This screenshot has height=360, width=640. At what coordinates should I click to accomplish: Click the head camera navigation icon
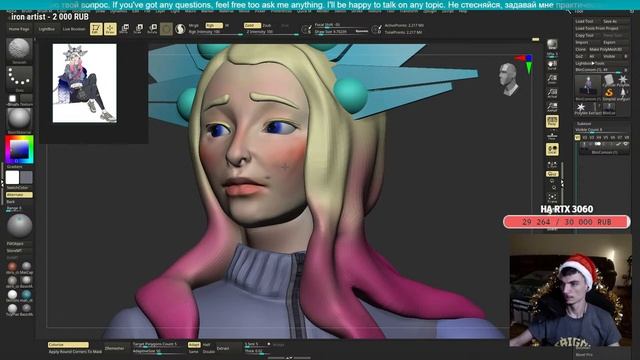[x=508, y=79]
